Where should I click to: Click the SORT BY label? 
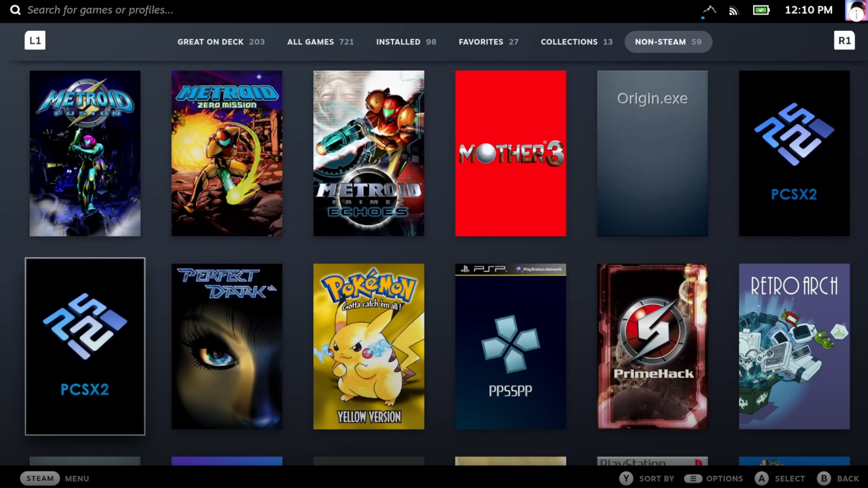pos(657,479)
